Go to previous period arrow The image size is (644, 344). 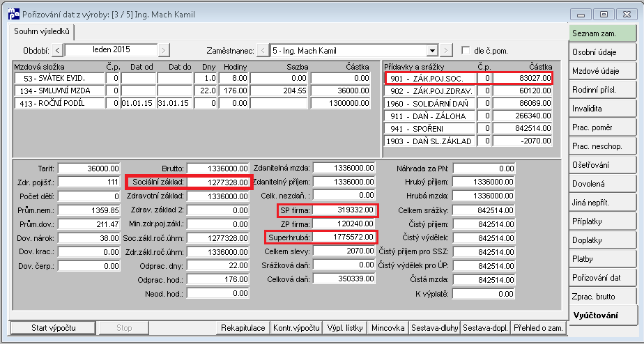coord(57,51)
